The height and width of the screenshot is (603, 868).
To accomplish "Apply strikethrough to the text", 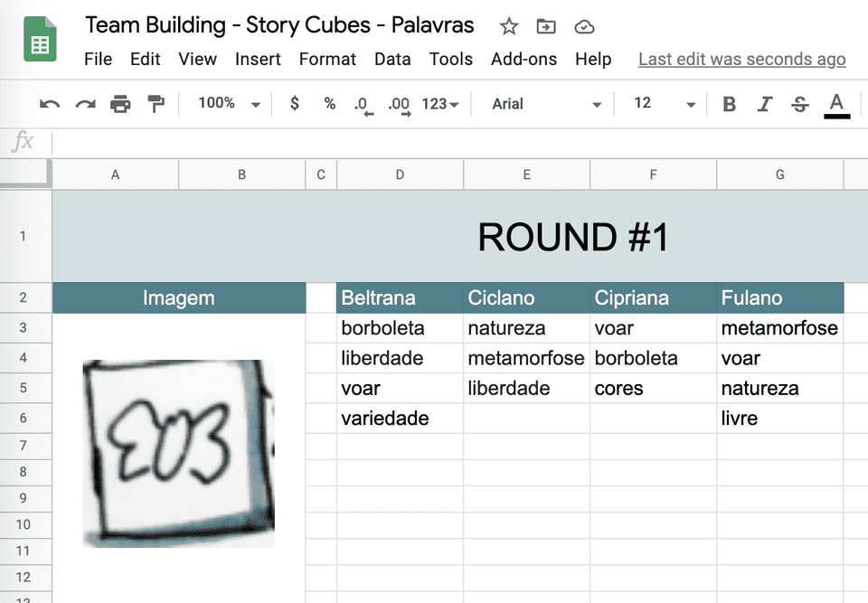I will 799,104.
